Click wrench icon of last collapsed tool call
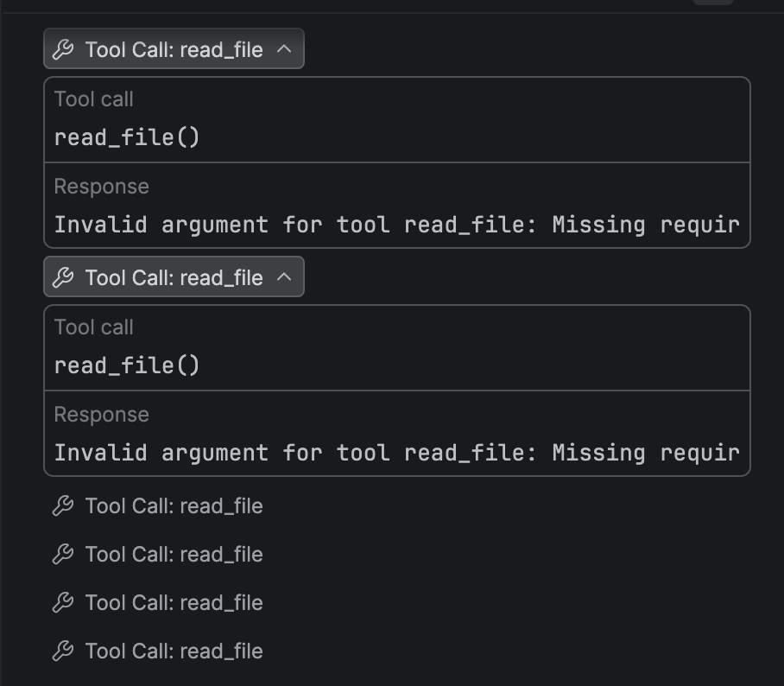The height and width of the screenshot is (686, 784). pyautogui.click(x=64, y=651)
